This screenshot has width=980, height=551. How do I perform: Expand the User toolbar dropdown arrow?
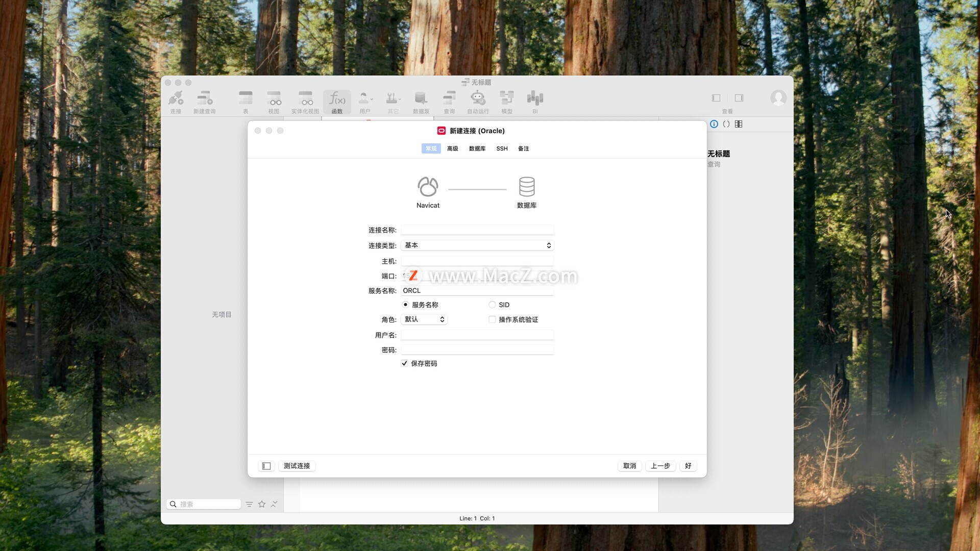372,99
